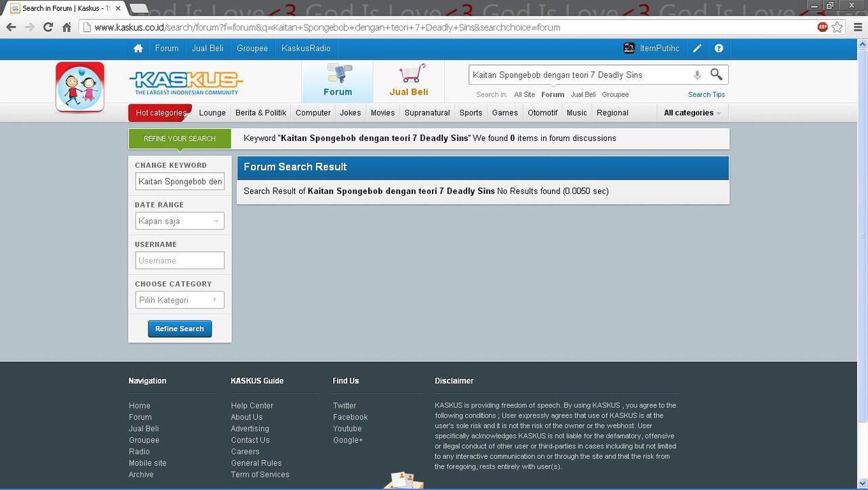Click the ItemPutihc username link
Screen dimensions: 868x490
[660, 48]
